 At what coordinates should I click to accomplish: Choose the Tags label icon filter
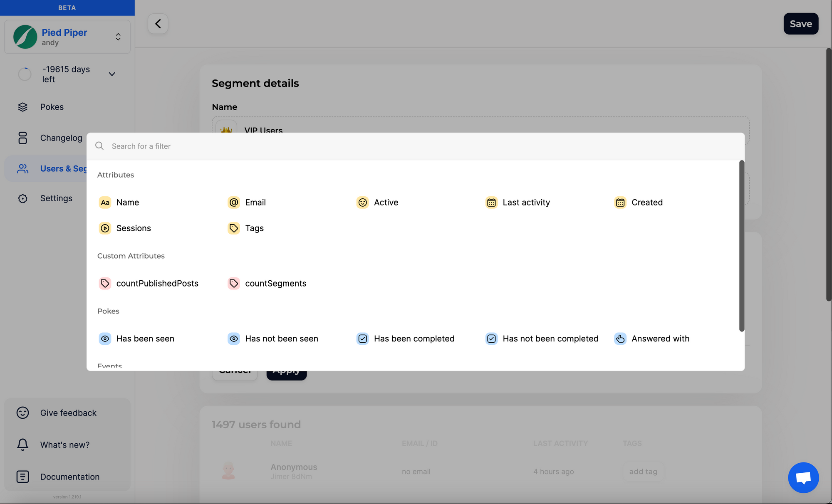point(234,228)
